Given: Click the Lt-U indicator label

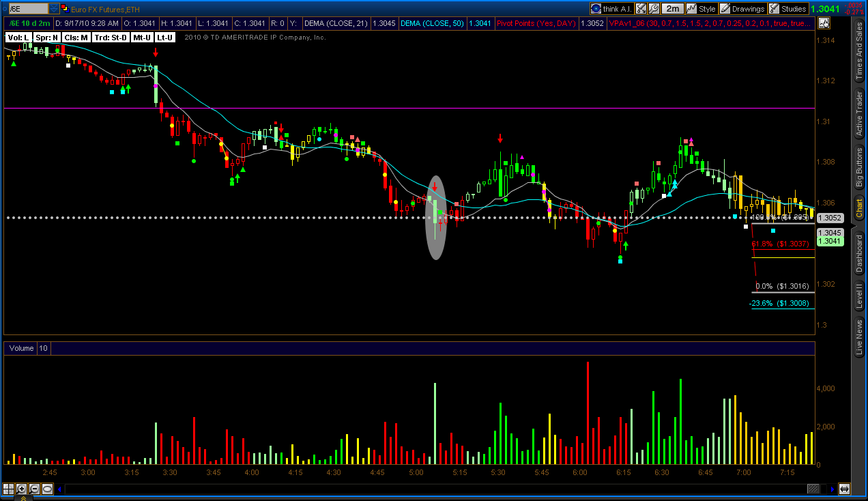Looking at the screenshot, I should 164,37.
